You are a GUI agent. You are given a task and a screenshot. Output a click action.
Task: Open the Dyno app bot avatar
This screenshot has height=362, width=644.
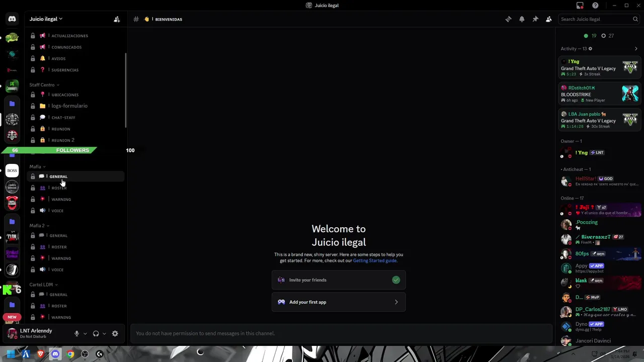point(567,326)
